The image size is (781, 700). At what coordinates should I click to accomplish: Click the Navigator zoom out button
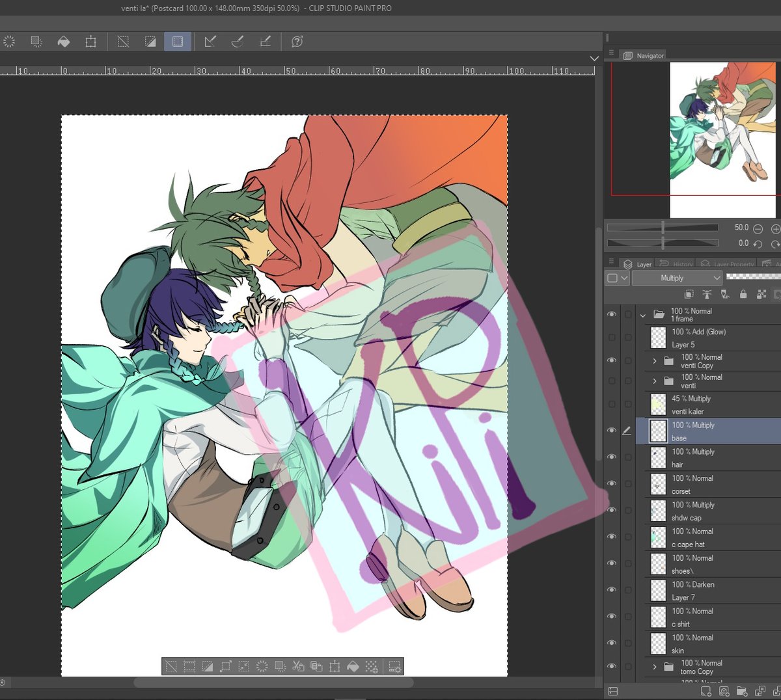pos(758,229)
